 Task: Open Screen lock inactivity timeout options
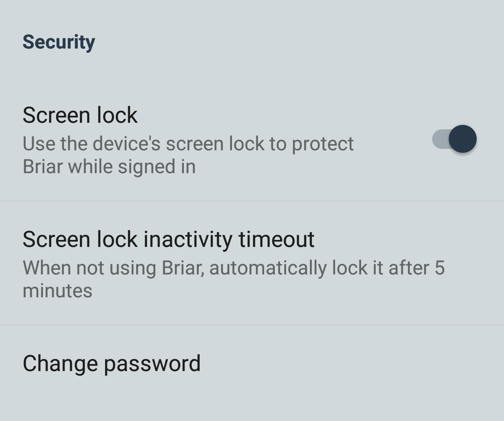(233, 263)
